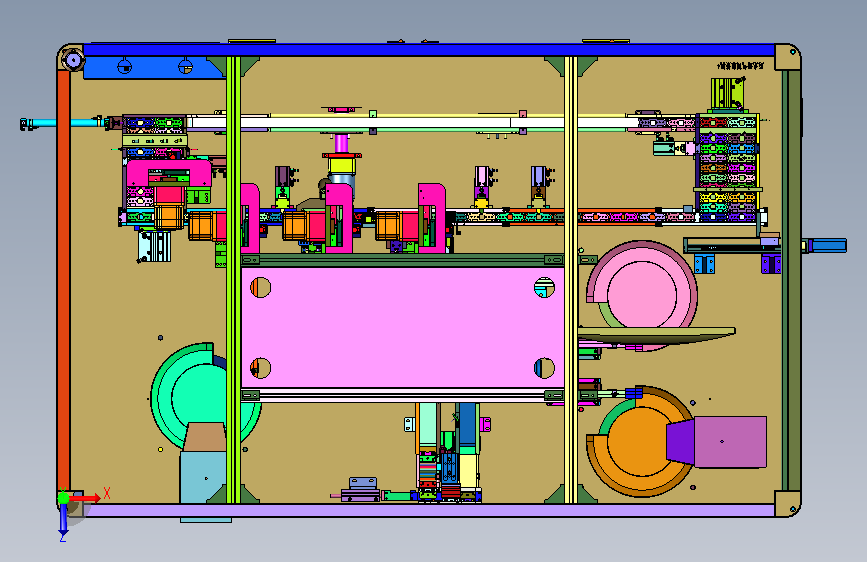The width and height of the screenshot is (867, 562).
Task: Click the blue Z axis arrow
Action: 63,519
